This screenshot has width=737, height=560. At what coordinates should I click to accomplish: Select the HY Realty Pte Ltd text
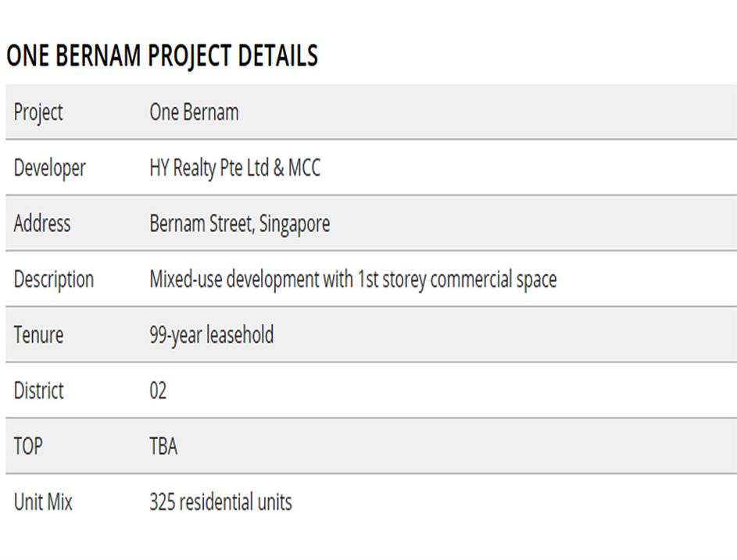[209, 168]
